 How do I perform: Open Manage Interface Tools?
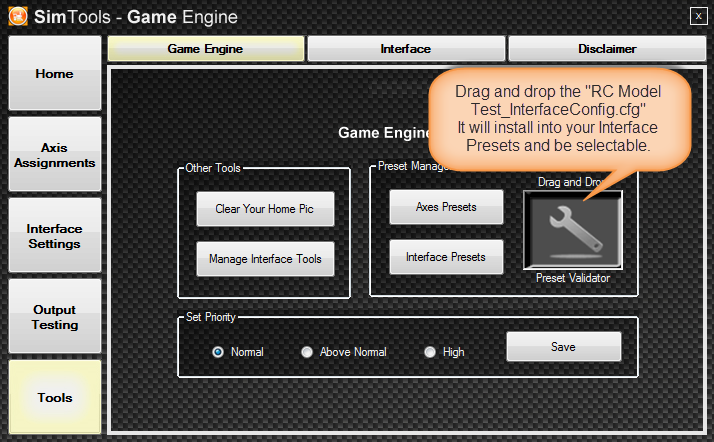coord(265,259)
